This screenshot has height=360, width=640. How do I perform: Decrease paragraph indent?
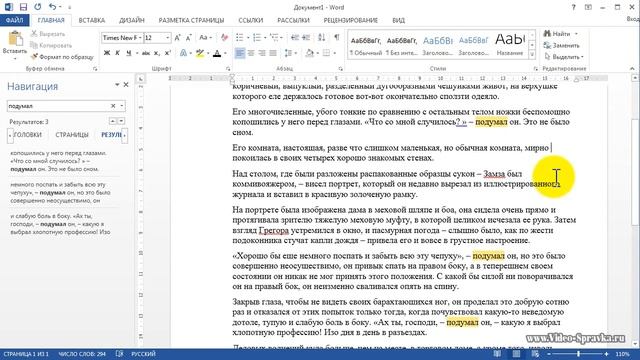pos(295,38)
